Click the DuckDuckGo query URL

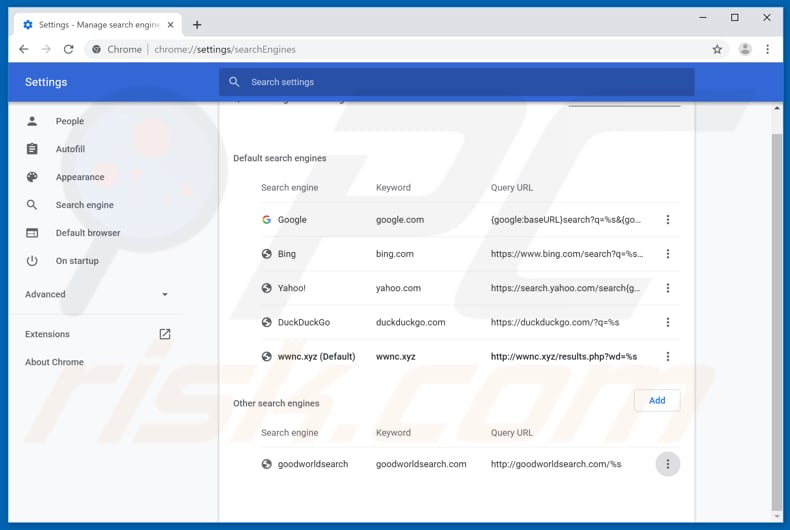555,322
